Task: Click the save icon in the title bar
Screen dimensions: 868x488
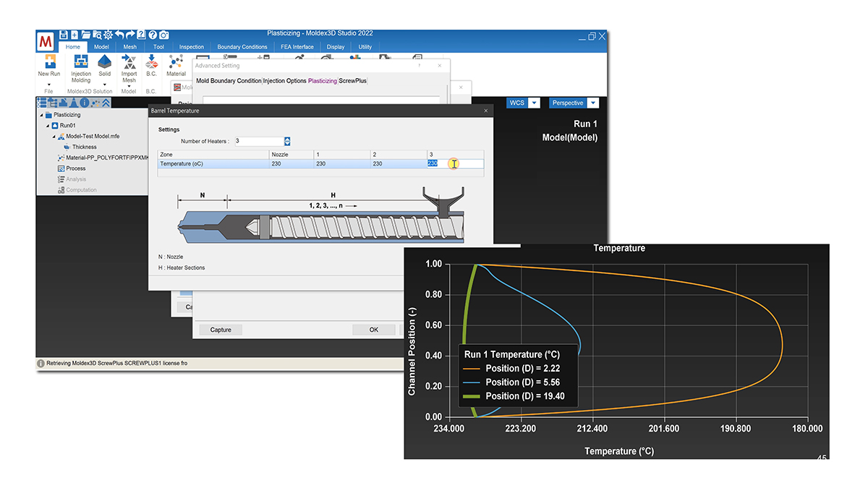Action: 64,35
